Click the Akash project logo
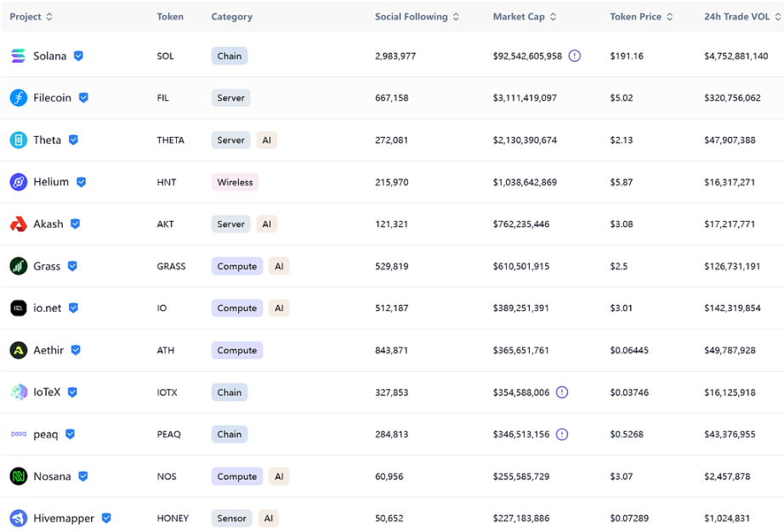This screenshot has height=532, width=784. tap(19, 224)
